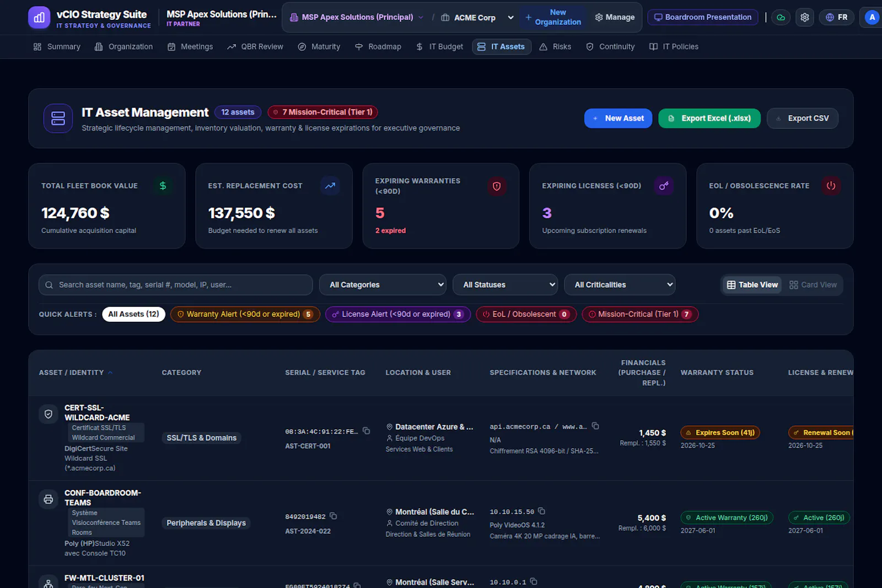Click the 7 Mission-Critical (Tier 1) badge
882x588 pixels.
click(x=322, y=112)
